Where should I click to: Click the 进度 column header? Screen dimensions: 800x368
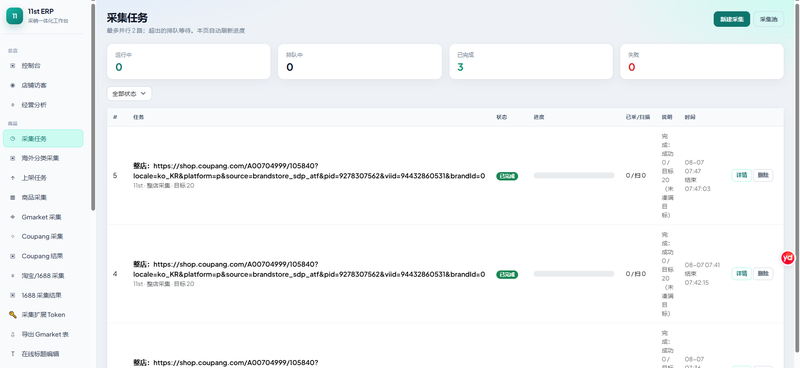pos(539,117)
